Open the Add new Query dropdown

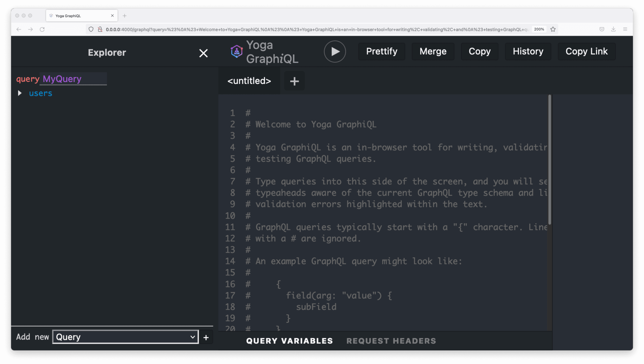125,337
